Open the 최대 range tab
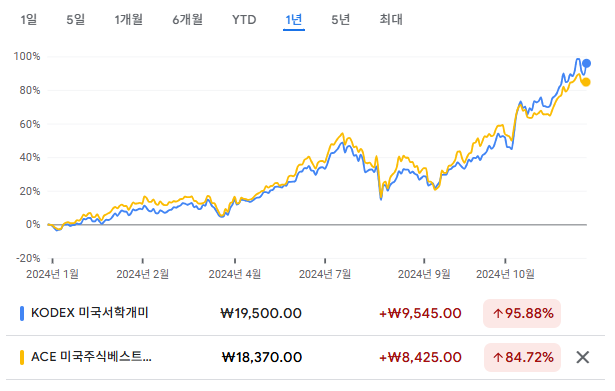The width and height of the screenshot is (615, 391). pyautogui.click(x=391, y=19)
